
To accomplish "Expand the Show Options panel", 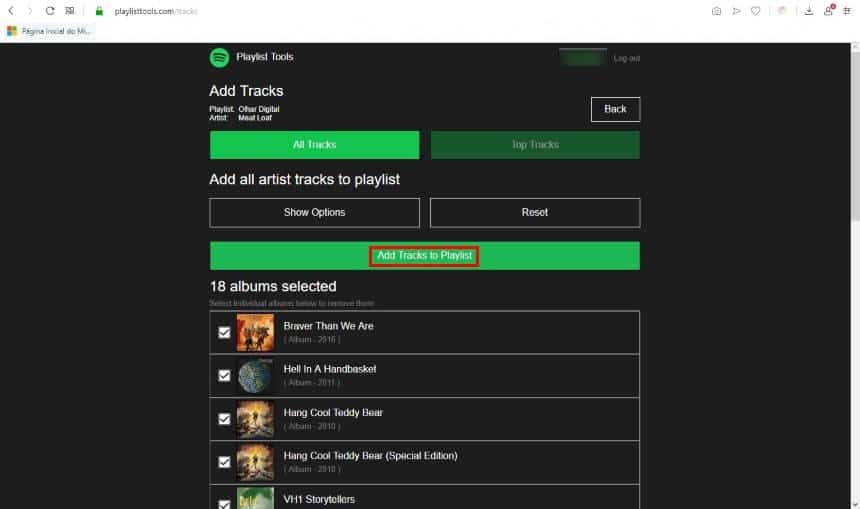I will 314,213.
